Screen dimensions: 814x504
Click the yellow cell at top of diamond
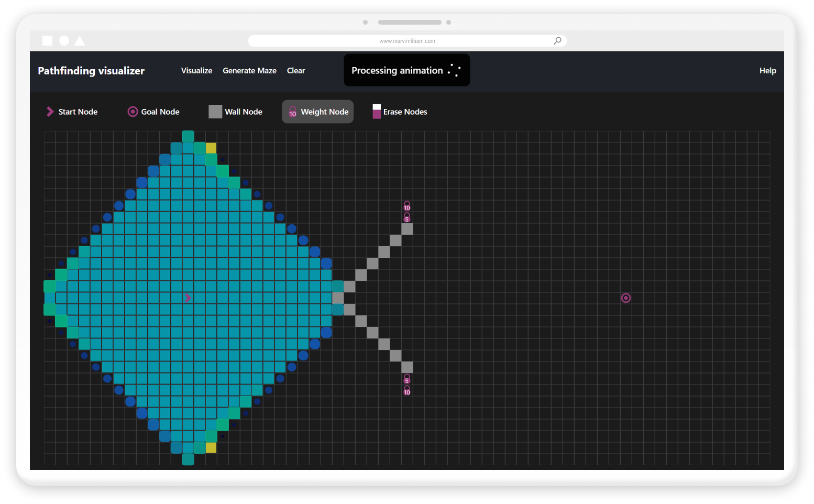(x=211, y=148)
